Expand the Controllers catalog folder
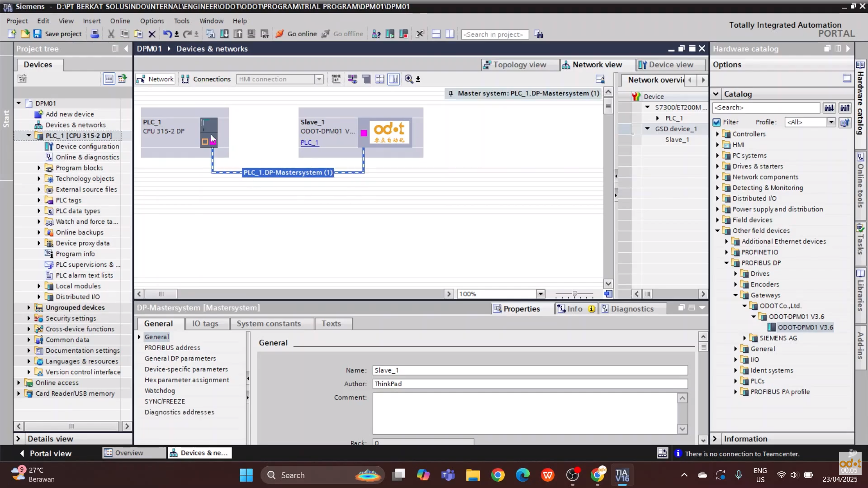Screen dimensions: 868x488 pyautogui.click(x=717, y=134)
